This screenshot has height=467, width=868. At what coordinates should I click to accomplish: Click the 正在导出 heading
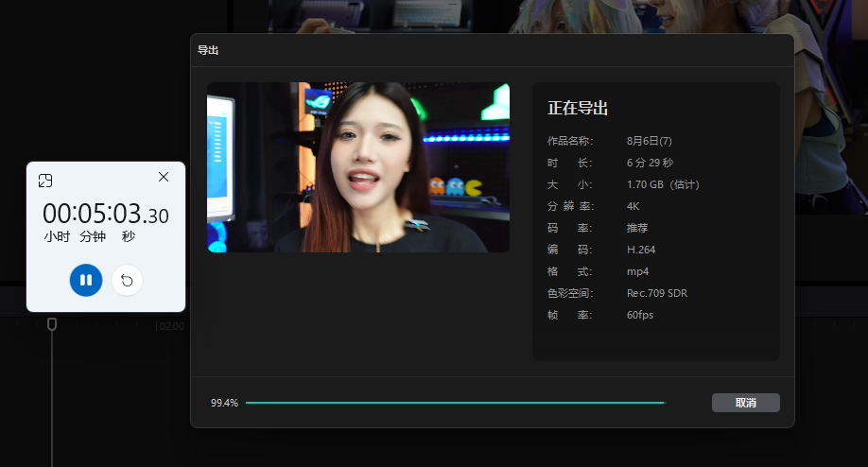tap(578, 108)
